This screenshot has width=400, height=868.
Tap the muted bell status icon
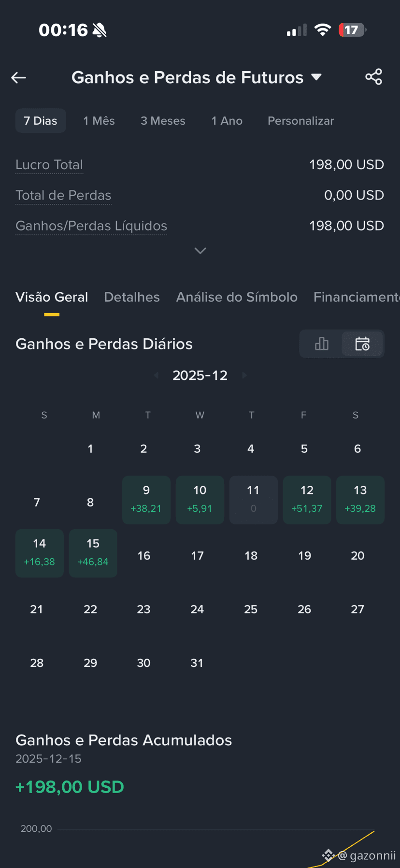click(x=100, y=30)
